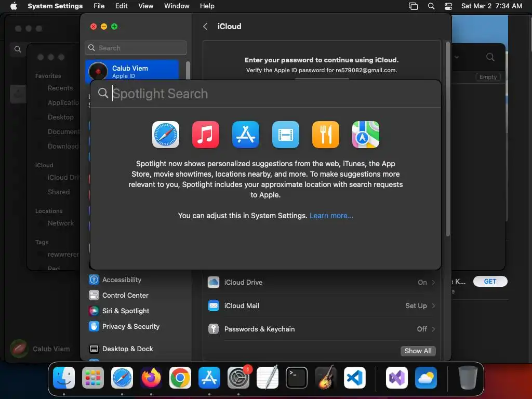The image size is (532, 399).
Task: Launch Safari from the Dock
Action: (x=122, y=378)
